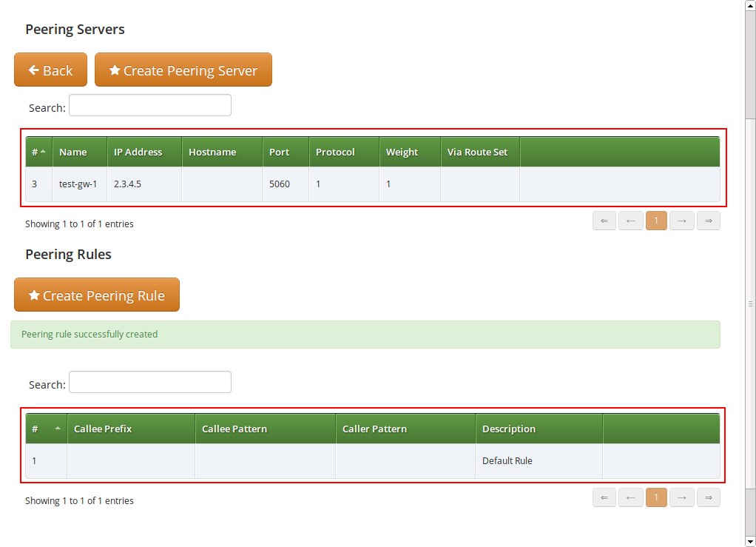This screenshot has height=547, width=756.
Task: Sort servers by Hostname header
Action: 222,152
